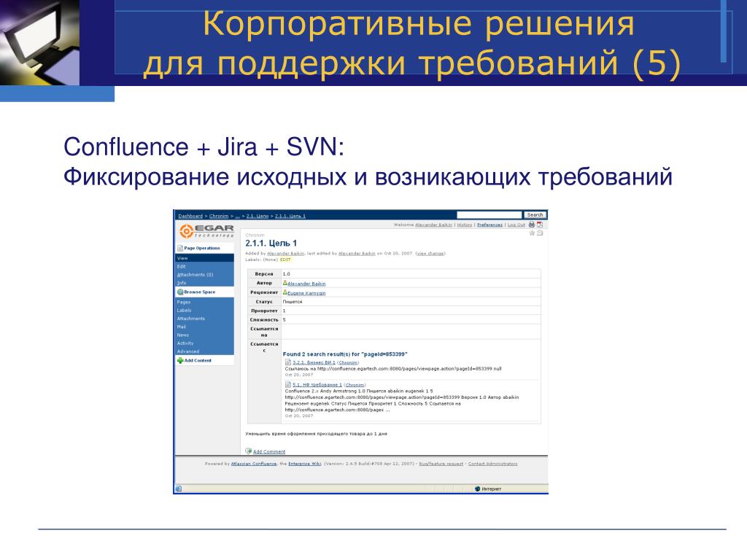Click page icon next to 3.2.1 result
This screenshot has height=560, width=747.
(287, 362)
